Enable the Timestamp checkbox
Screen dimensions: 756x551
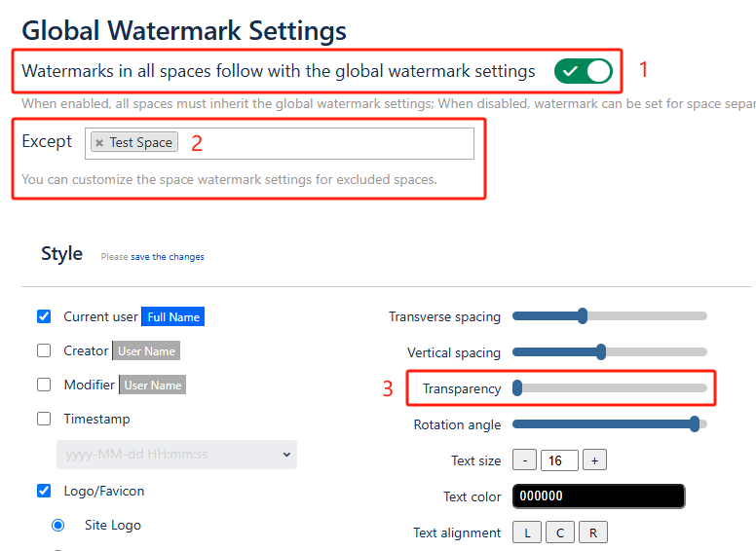(x=44, y=419)
